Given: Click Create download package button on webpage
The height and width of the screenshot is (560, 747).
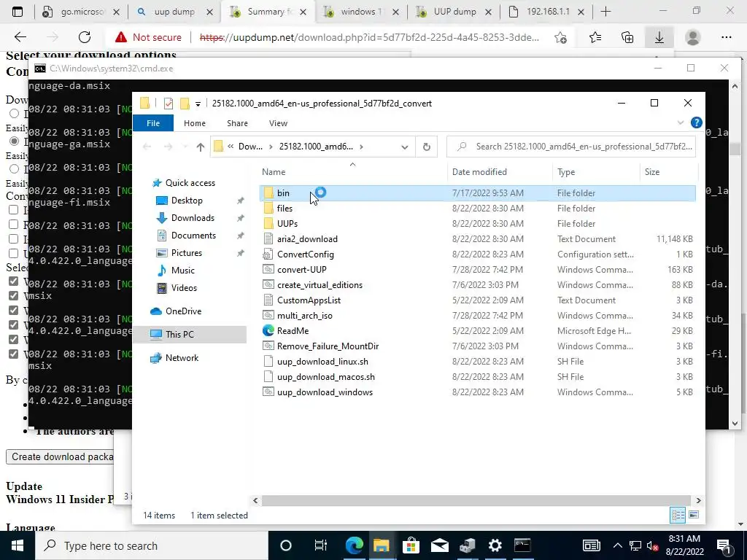Looking at the screenshot, I should (60, 456).
